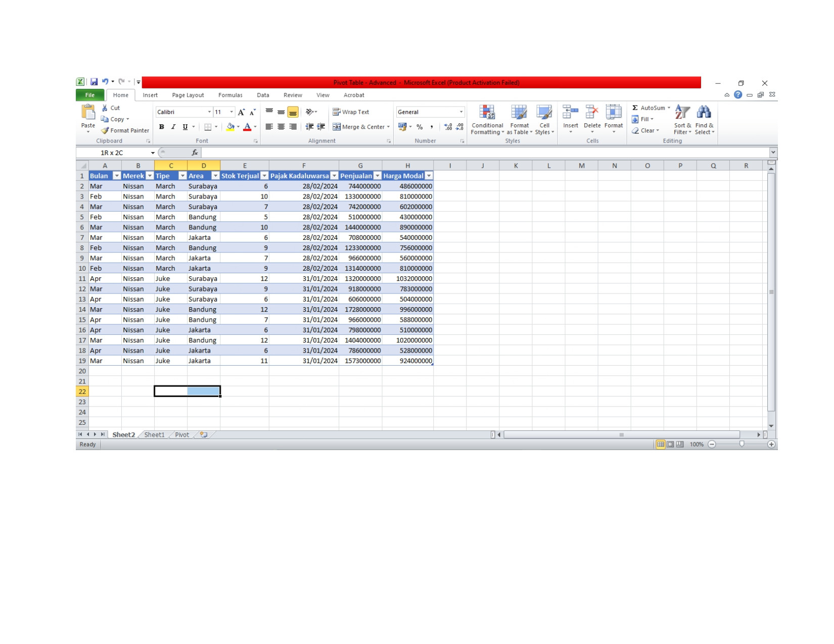Align text right icon
This screenshot has width=834, height=644.
293,127
